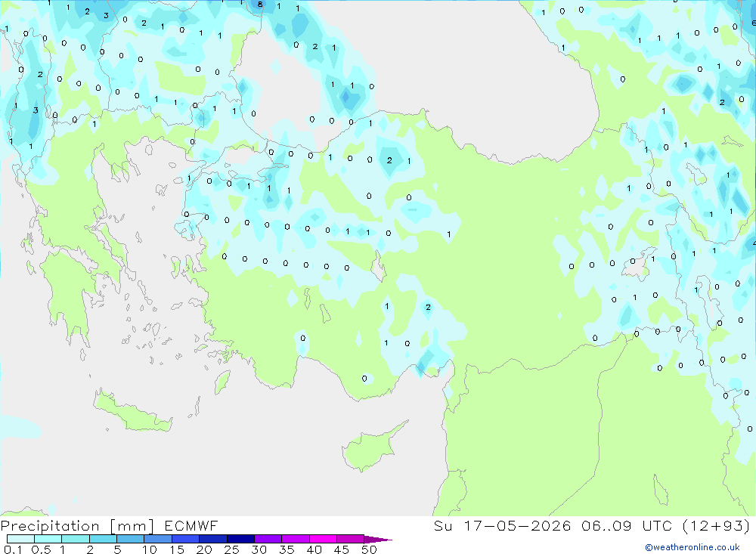Click the legend scale label "45"
756x554 pixels.
(342, 549)
